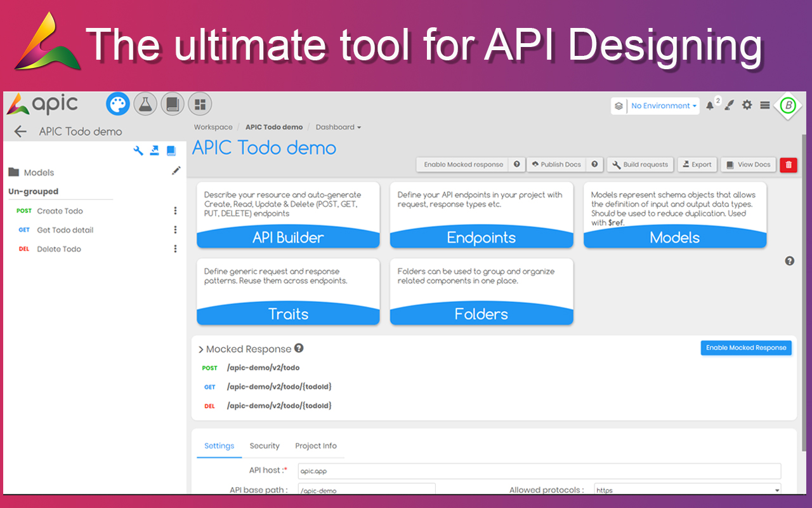Image resolution: width=812 pixels, height=508 pixels.
Task: Click the View Docs button
Action: [749, 164]
